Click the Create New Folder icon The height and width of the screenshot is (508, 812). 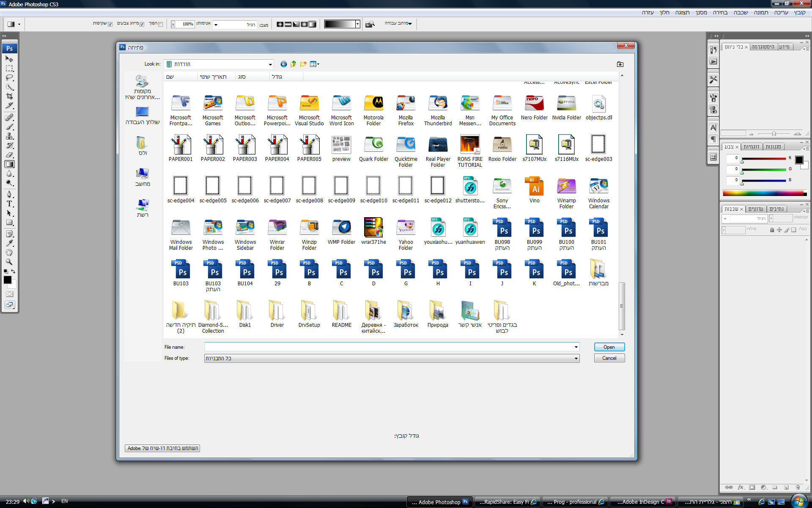303,64
